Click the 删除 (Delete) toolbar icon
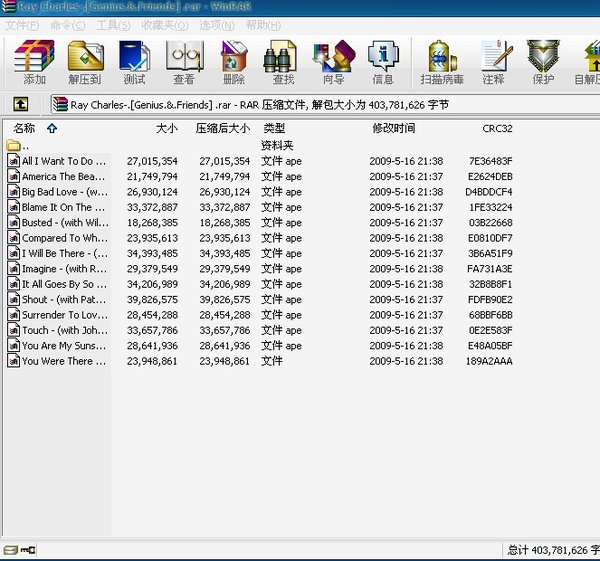Viewport: 600px width, 561px height. [234, 62]
